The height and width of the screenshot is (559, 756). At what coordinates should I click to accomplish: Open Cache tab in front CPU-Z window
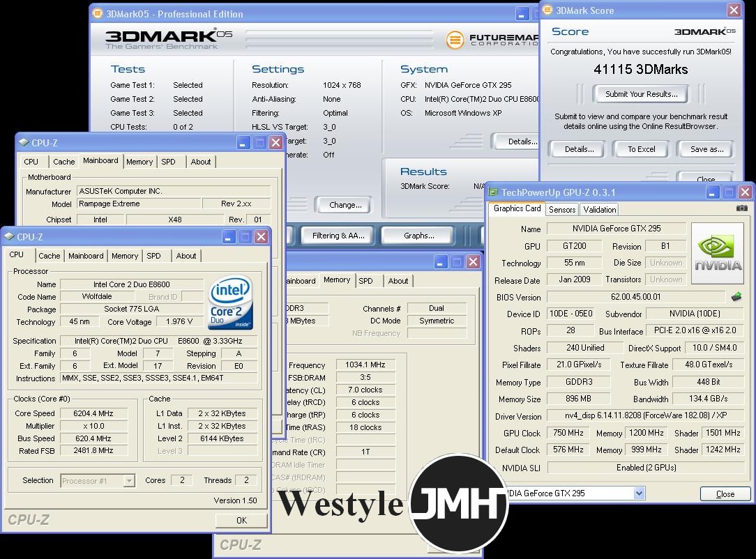pos(50,256)
